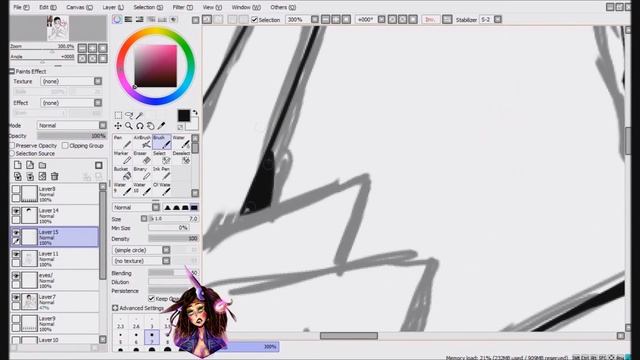Click the horizontal canvas scrollbar thumb
Image resolution: width=640 pixels, height=360 pixels.
349,336
